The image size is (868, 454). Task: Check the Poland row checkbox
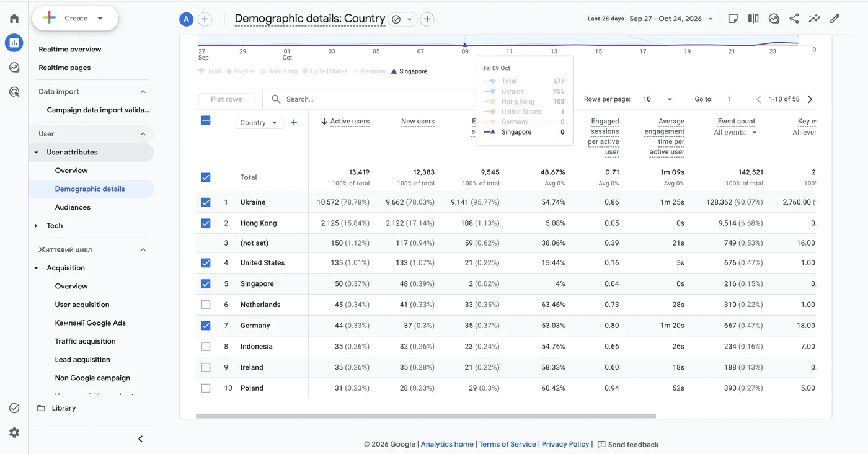coord(206,388)
